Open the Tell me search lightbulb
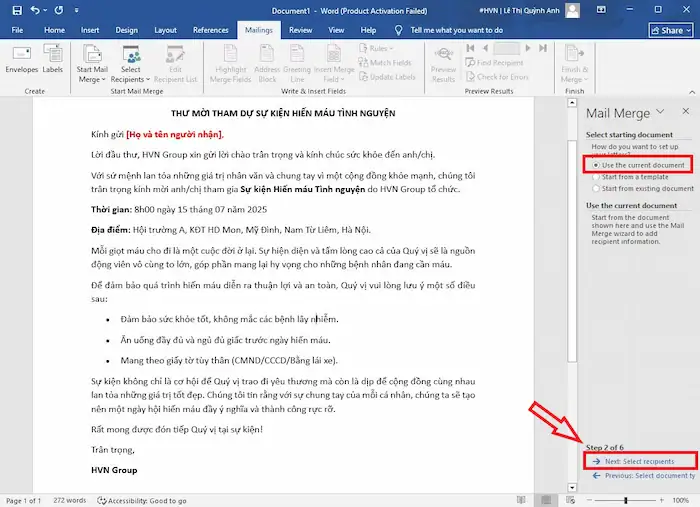Screen dimensions: 700x507 click(x=400, y=30)
